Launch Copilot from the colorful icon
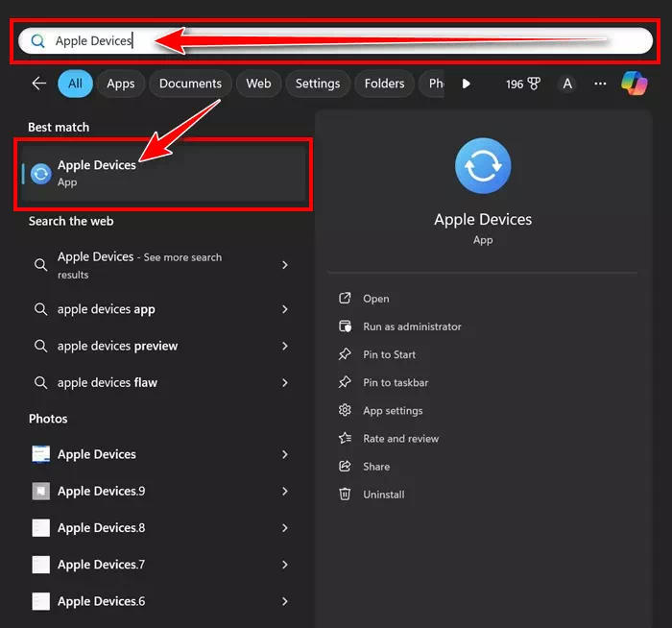Screen dimensions: 672x628 tap(635, 84)
